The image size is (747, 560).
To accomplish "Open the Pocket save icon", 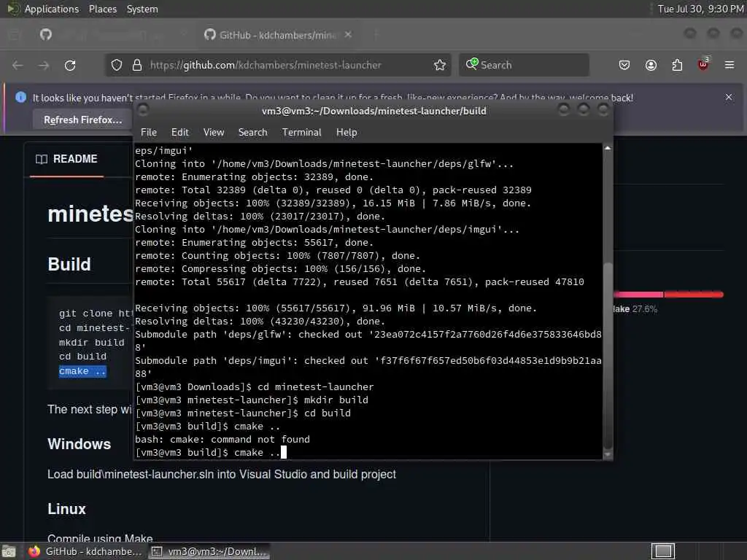I will tap(624, 65).
